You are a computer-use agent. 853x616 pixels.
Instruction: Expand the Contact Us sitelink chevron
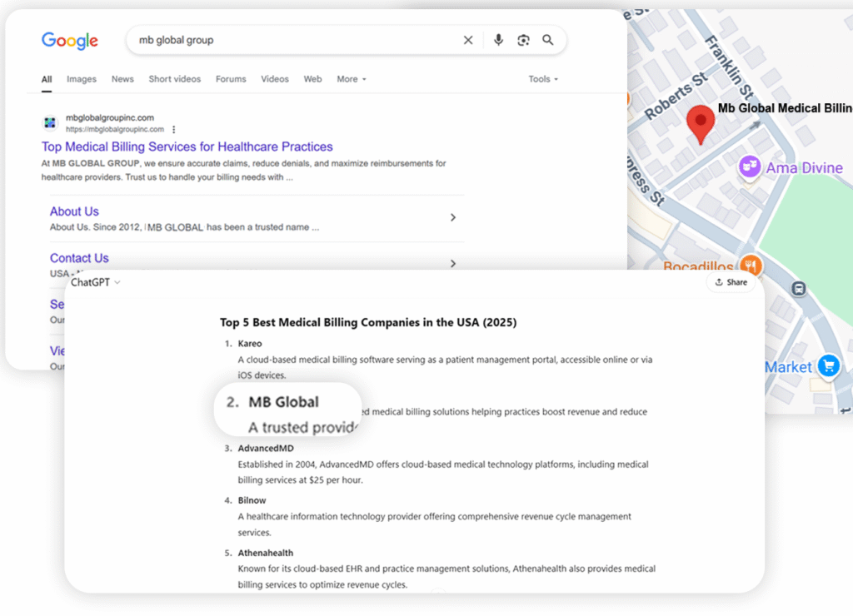pos(452,264)
